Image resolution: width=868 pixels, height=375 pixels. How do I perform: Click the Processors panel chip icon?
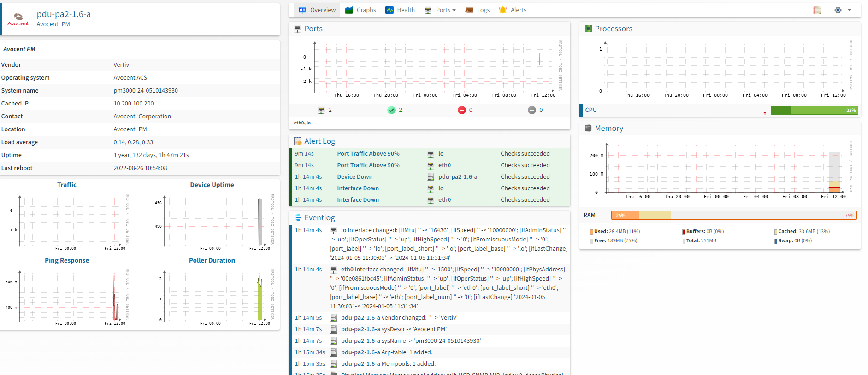coord(588,29)
